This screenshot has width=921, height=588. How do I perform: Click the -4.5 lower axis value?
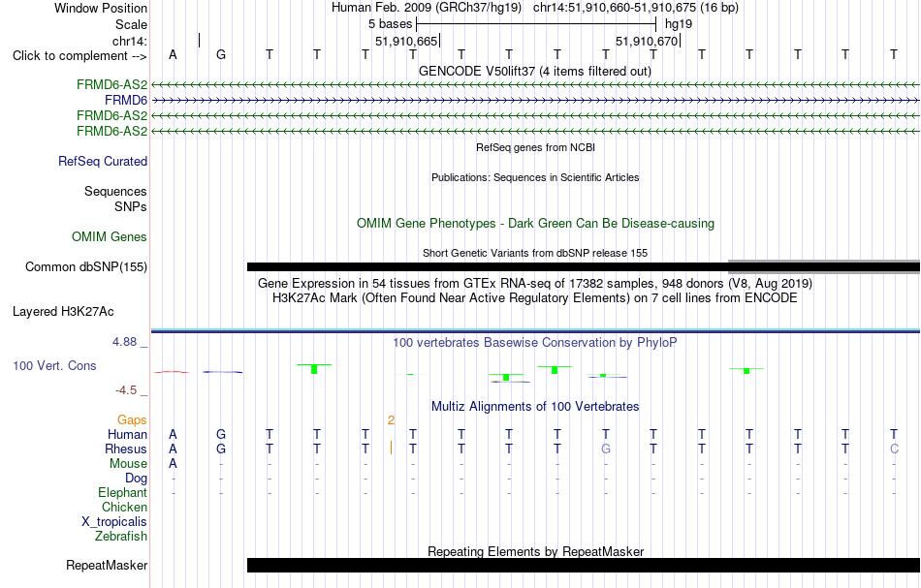(126, 390)
